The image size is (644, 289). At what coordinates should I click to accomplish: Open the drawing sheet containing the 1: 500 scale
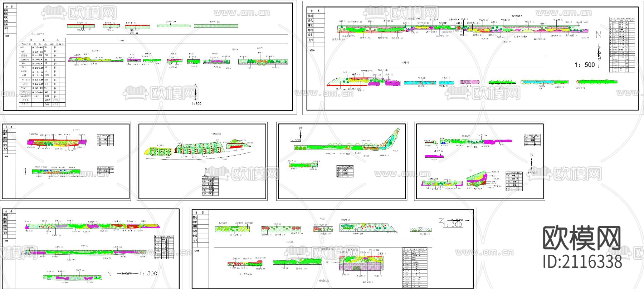[473, 57]
